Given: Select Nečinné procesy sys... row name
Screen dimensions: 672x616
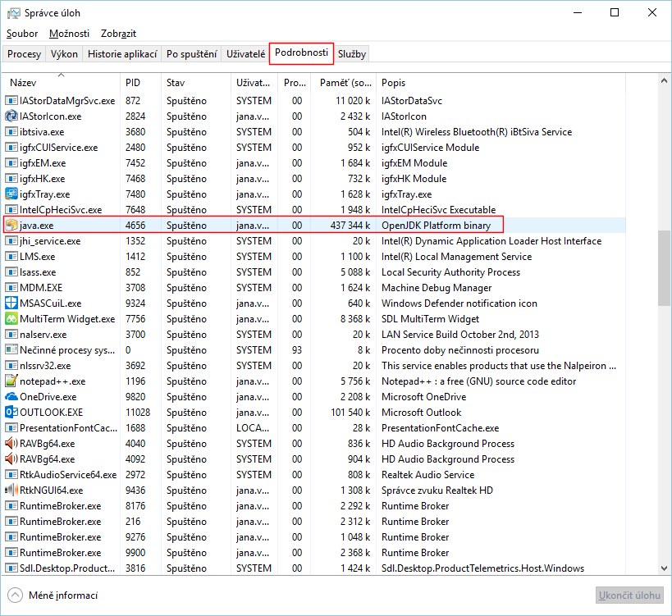Looking at the screenshot, I should coord(67,350).
